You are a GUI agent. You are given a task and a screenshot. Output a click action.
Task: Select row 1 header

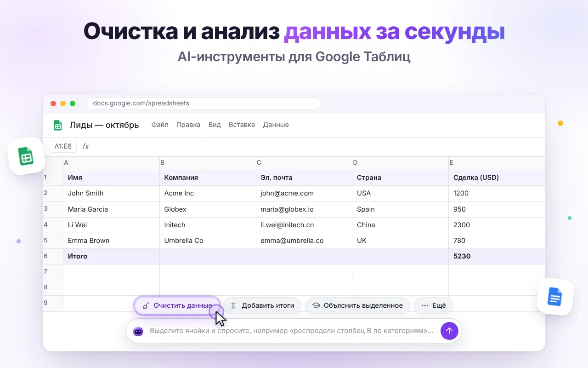coord(53,178)
